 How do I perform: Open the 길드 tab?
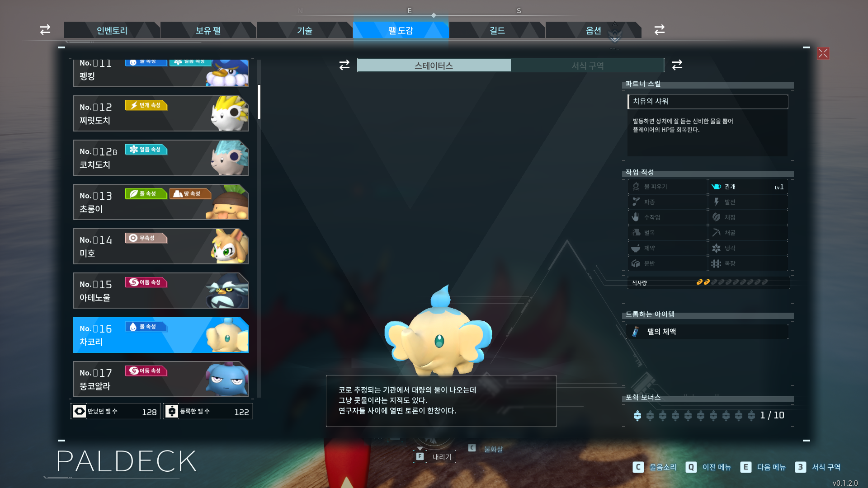(497, 30)
